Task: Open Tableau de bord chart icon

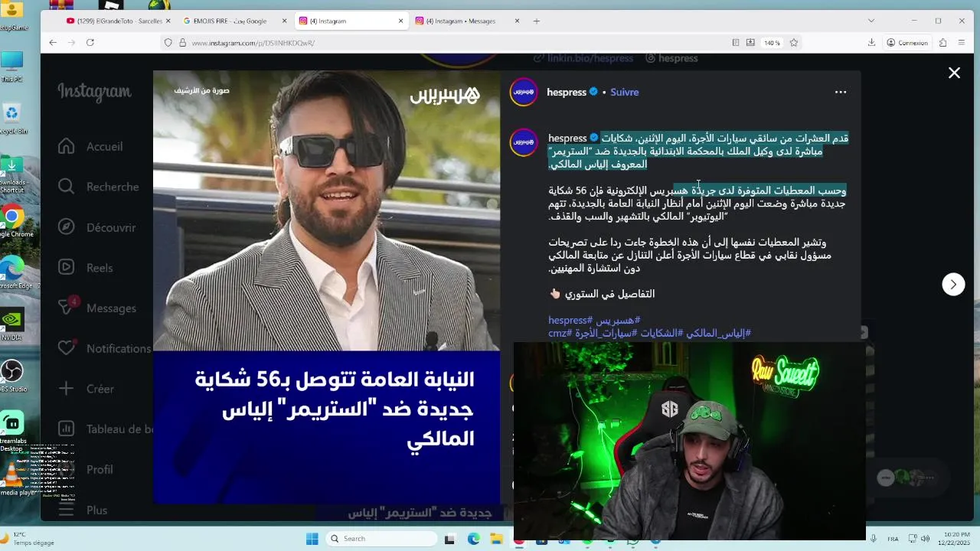Action: [x=67, y=429]
